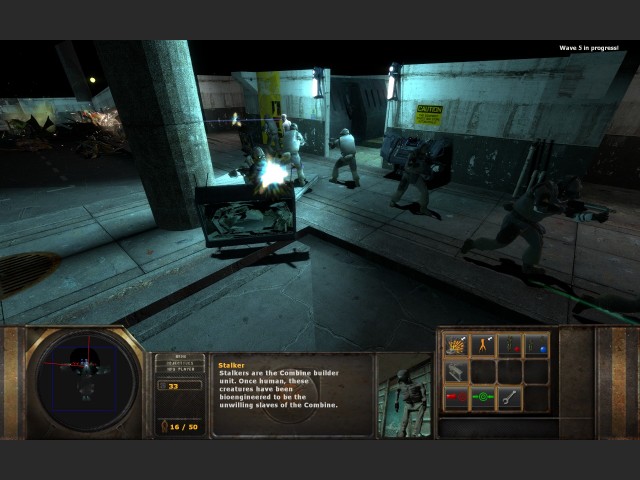
Task: Choose the orange claw building ability
Action: (483, 345)
